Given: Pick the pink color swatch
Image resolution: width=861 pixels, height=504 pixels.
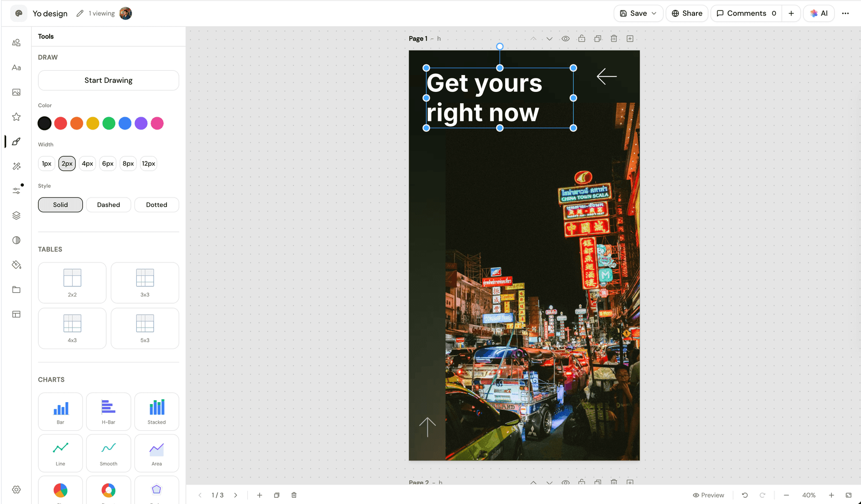Looking at the screenshot, I should click(x=157, y=123).
